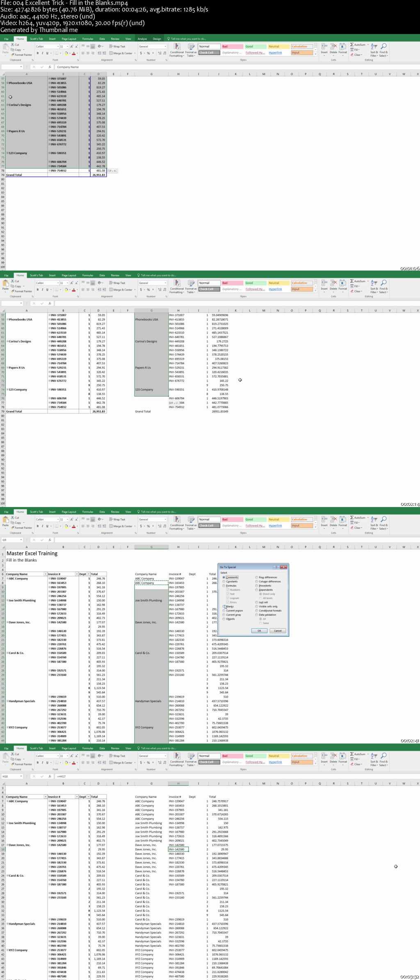The width and height of the screenshot is (420, 980).
Task: Open Formulas tab in 00:02:41 frame
Action: point(88,512)
